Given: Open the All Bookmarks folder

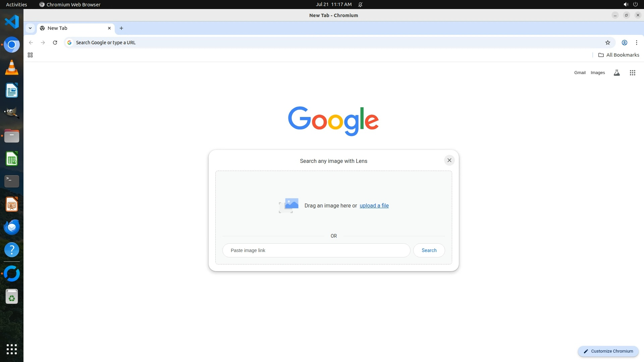Looking at the screenshot, I should tap(619, 55).
